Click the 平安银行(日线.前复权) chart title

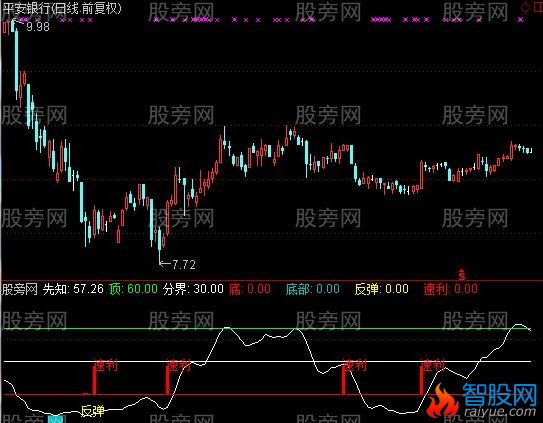62,8
